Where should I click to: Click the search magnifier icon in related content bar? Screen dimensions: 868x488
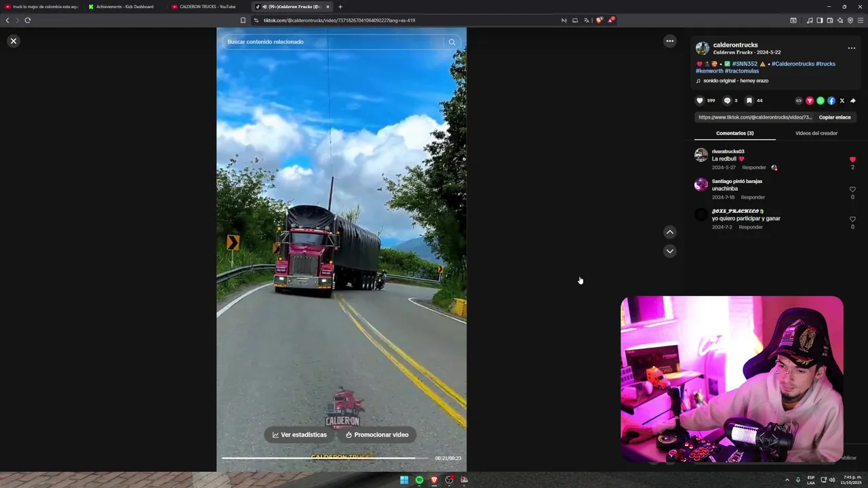(x=452, y=42)
